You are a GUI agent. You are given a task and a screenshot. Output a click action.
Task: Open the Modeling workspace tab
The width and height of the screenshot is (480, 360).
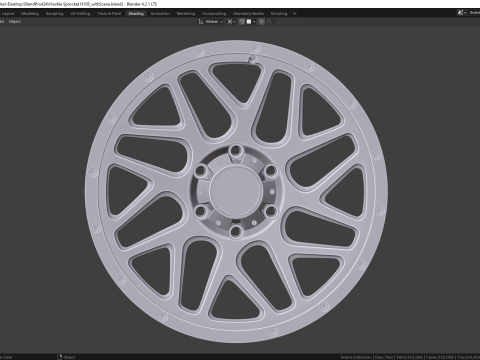(30, 14)
